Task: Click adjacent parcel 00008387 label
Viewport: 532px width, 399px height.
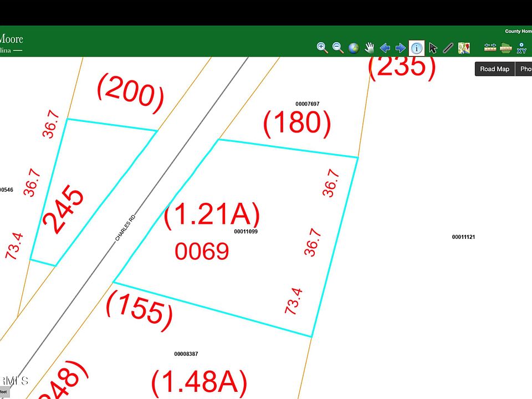Action: point(186,354)
